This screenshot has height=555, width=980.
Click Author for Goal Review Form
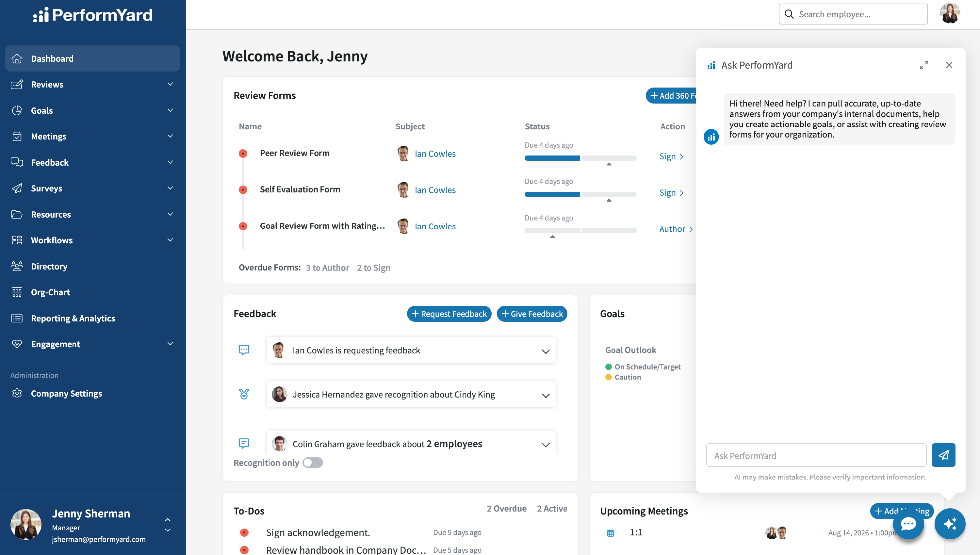(676, 229)
